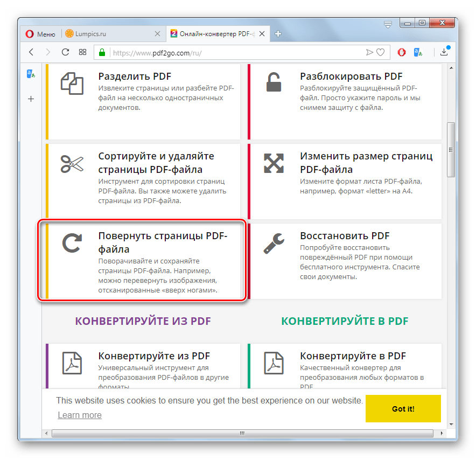
Task: Open the Learn more cookie link
Action: pyautogui.click(x=80, y=415)
